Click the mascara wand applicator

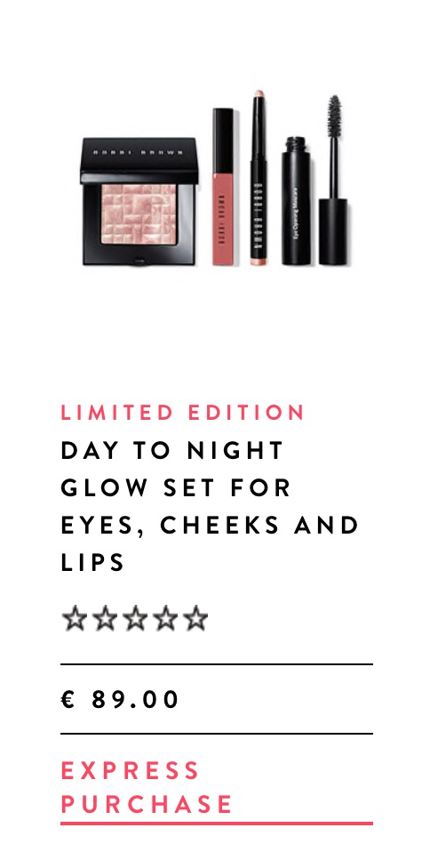333,180
